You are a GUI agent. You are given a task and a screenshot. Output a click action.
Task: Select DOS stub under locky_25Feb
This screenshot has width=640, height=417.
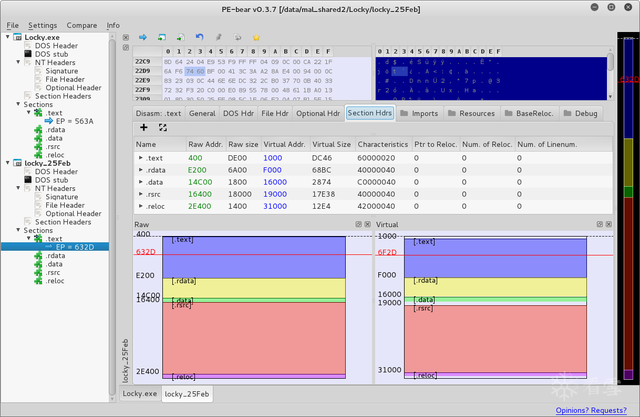(x=52, y=179)
